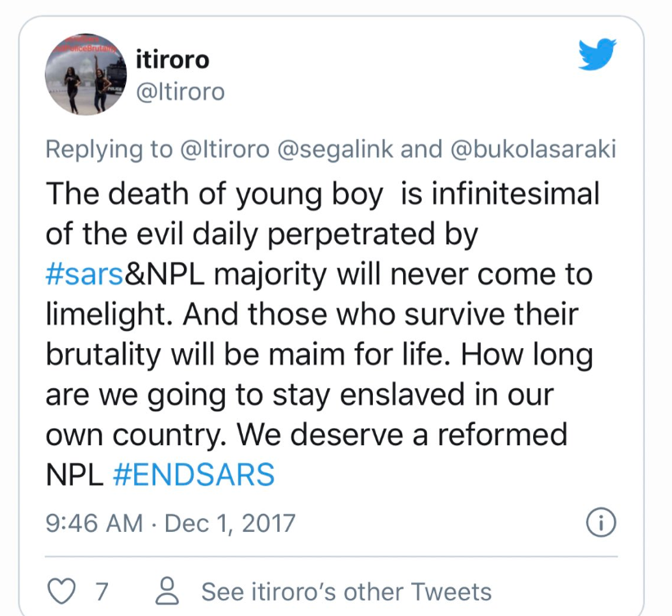Click the 'We deserve a reformed' line

pyautogui.click(x=402, y=435)
